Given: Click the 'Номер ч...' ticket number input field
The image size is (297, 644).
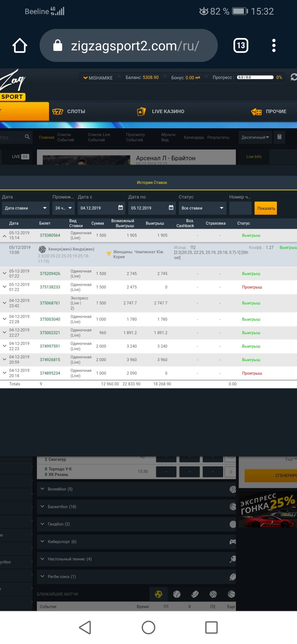Looking at the screenshot, I should tap(240, 208).
